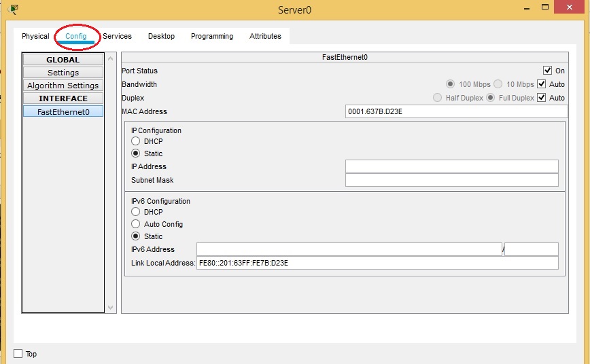Enable the Top checkbox
Image resolution: width=590 pixels, height=364 pixels.
(18, 354)
